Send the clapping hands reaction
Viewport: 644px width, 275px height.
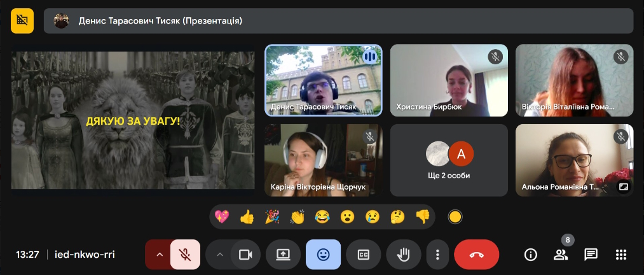coord(298,216)
